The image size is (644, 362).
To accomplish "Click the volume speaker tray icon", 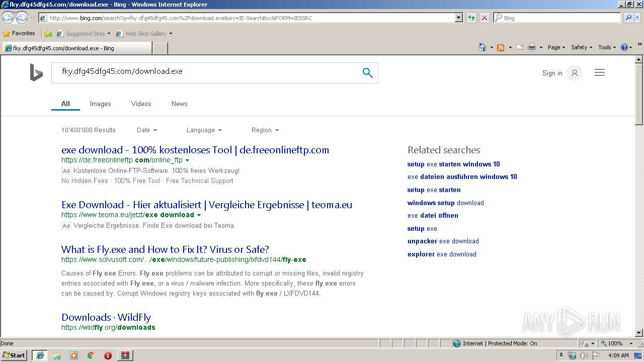I will [x=584, y=355].
